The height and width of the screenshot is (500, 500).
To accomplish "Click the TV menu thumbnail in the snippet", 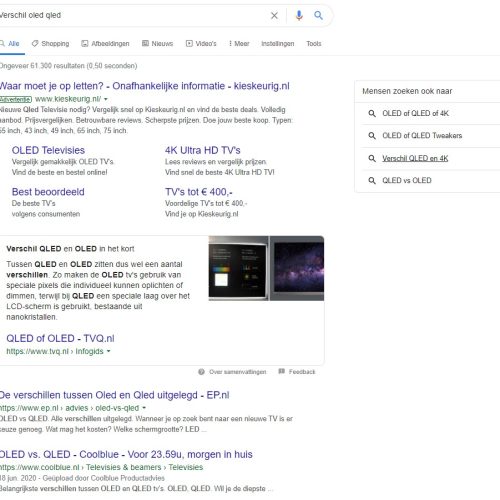I will (x=238, y=268).
